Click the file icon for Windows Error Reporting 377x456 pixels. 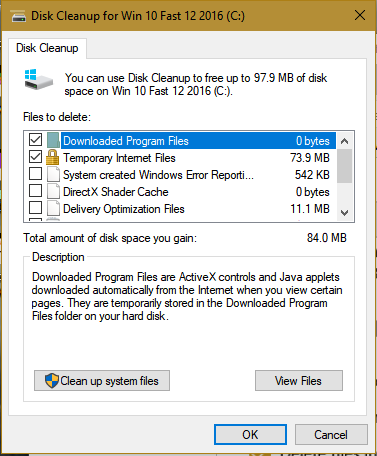tap(53, 174)
